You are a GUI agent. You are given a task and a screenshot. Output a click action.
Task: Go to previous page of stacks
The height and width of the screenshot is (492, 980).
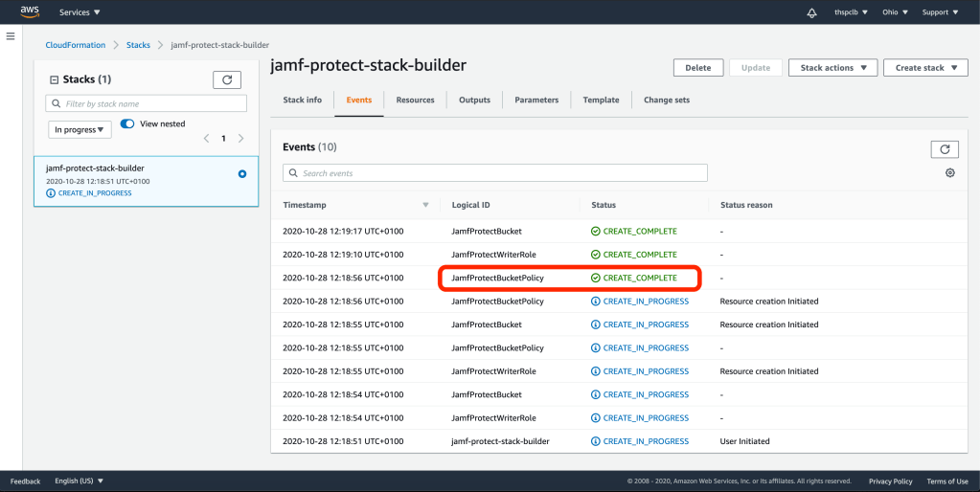tap(207, 139)
